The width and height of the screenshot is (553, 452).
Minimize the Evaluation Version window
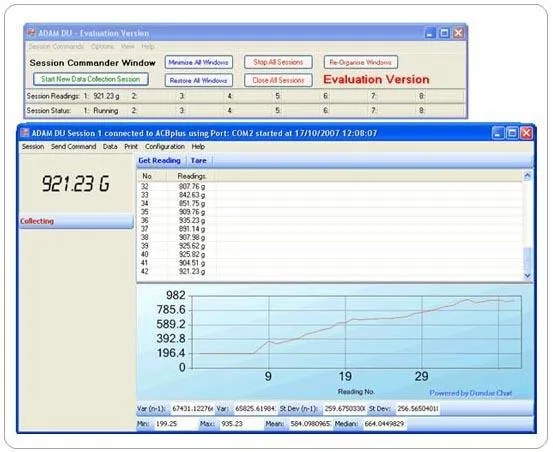(430, 33)
